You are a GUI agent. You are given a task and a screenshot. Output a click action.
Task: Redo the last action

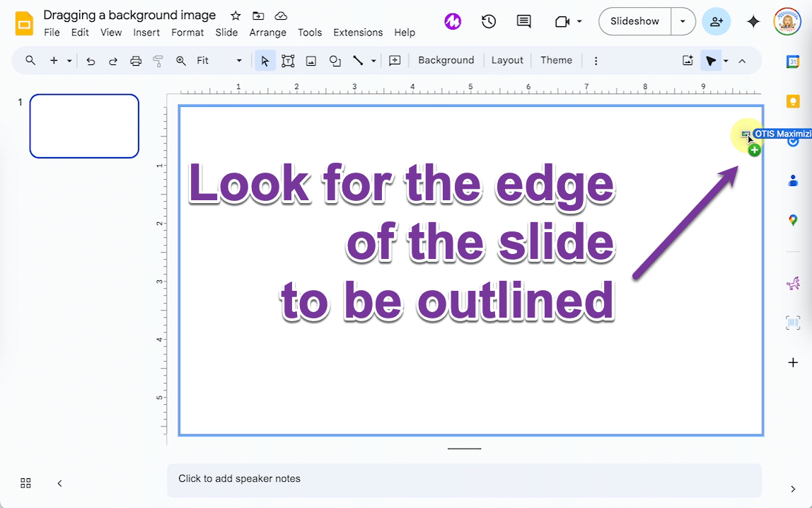coord(113,61)
